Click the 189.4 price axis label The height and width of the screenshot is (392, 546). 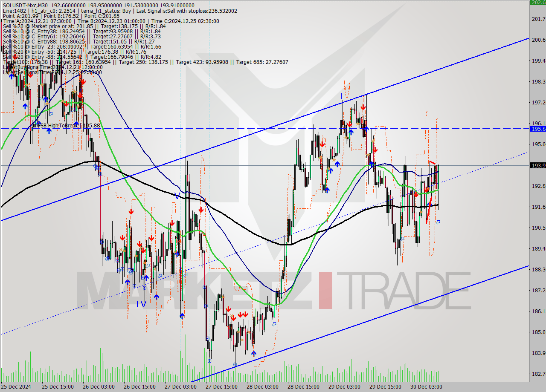coord(538,248)
